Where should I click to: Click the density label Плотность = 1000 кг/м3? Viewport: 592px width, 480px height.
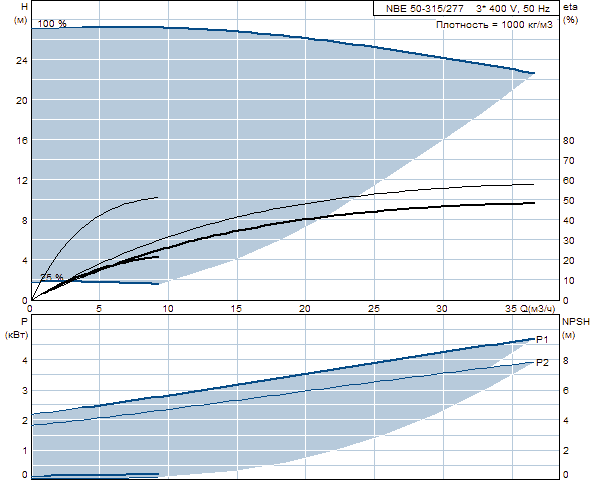point(494,25)
